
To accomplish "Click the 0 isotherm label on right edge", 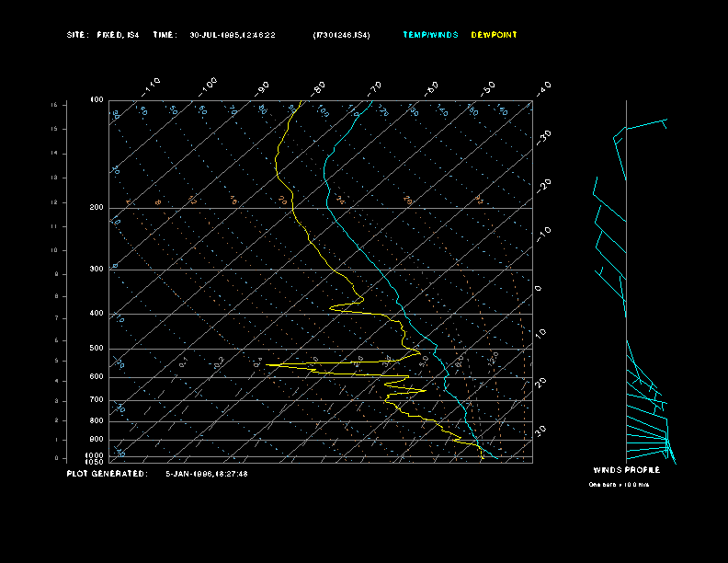I will click(x=539, y=289).
